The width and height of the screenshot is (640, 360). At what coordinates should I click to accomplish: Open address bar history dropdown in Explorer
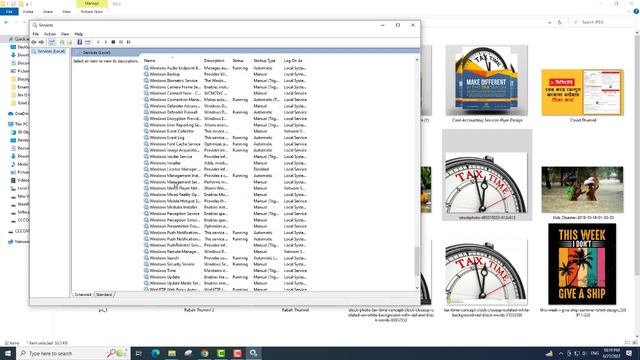[550, 22]
